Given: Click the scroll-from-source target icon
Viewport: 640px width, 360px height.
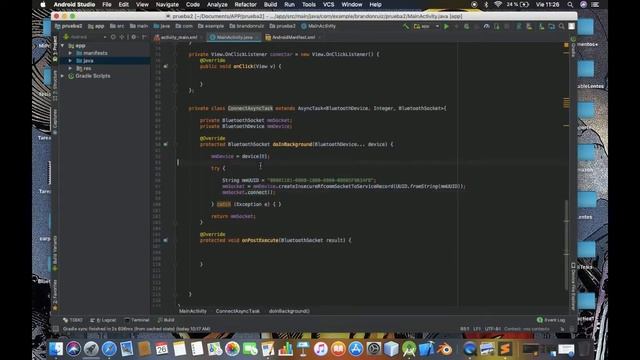Looking at the screenshot, I should coord(113,37).
